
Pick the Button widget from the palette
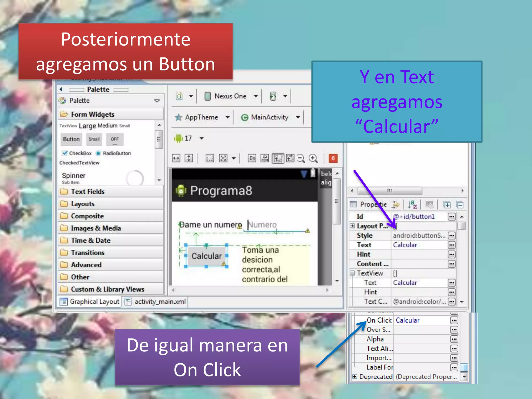point(71,139)
